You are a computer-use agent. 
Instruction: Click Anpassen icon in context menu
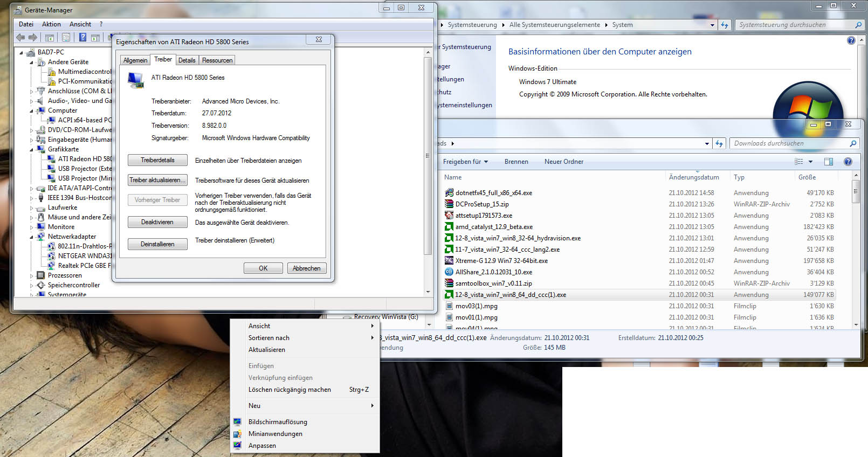click(x=237, y=446)
